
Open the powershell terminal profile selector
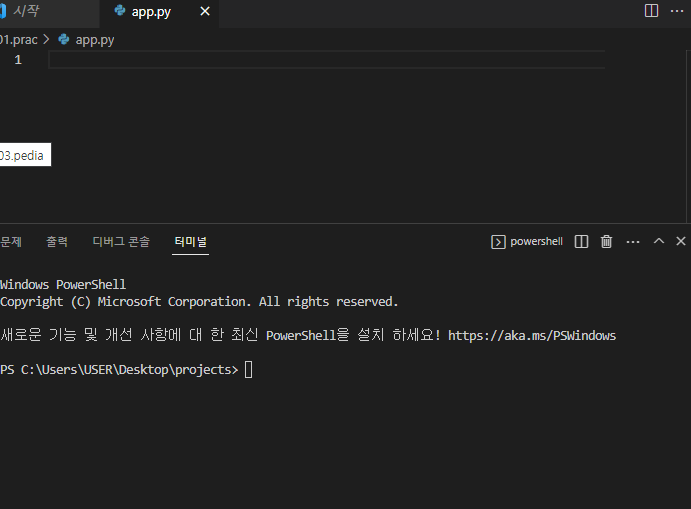coord(527,241)
